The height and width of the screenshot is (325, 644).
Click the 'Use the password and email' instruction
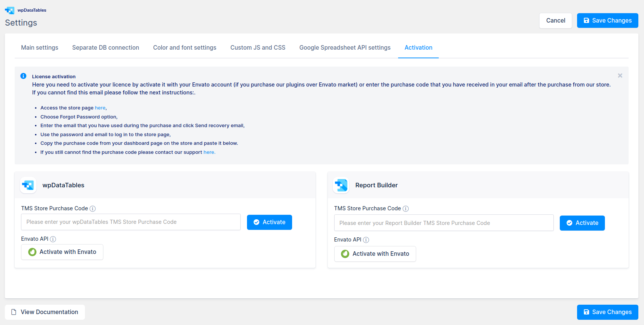click(x=106, y=135)
